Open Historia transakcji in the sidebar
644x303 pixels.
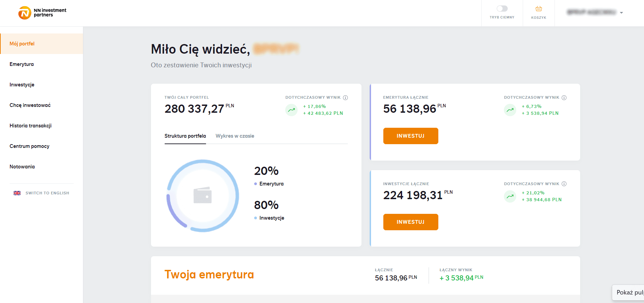point(30,126)
